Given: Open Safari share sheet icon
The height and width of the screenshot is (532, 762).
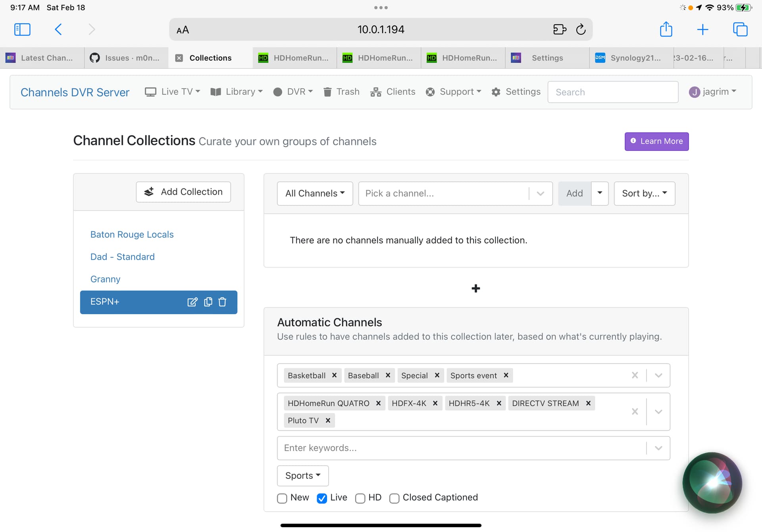Looking at the screenshot, I should pos(666,29).
